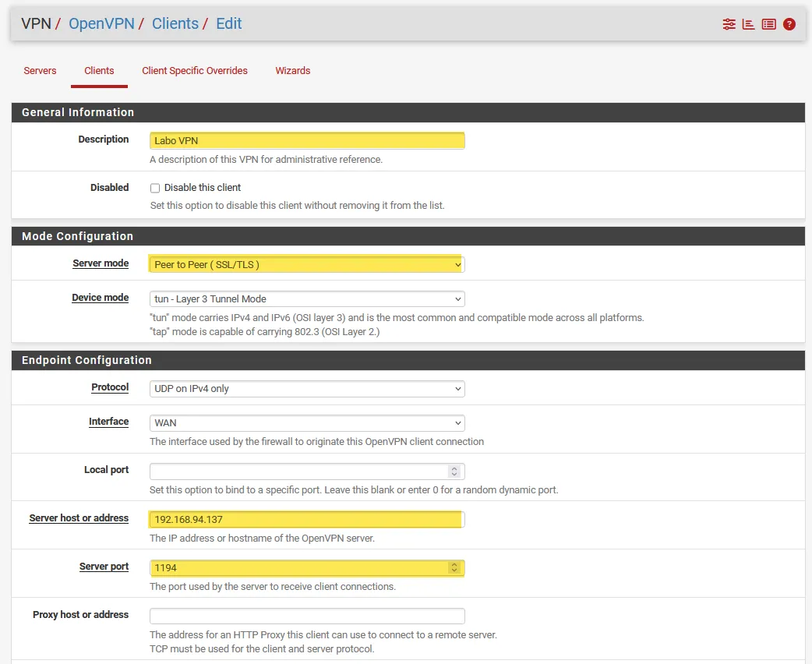Image resolution: width=812 pixels, height=664 pixels.
Task: Expand the Server mode dropdown
Action: 307,265
